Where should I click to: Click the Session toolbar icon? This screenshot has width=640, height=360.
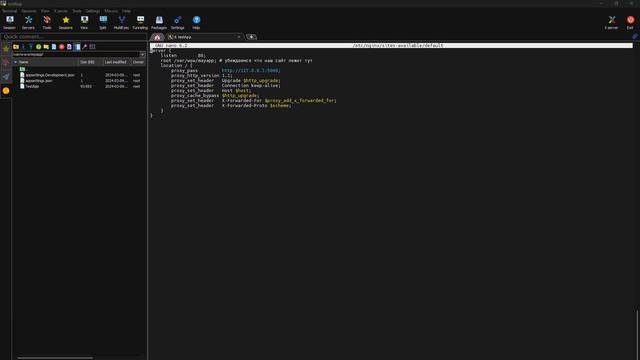pos(9,22)
